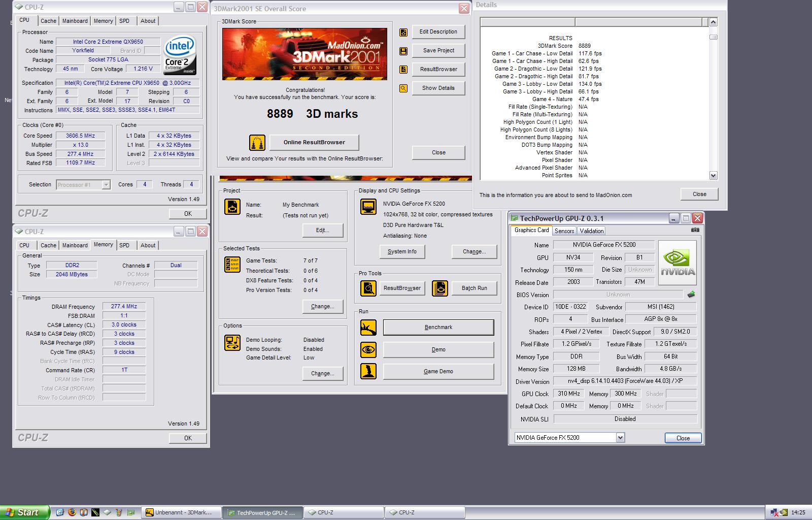This screenshot has width=812, height=520.
Task: Click Change button under Selected Tests
Action: [x=323, y=307]
